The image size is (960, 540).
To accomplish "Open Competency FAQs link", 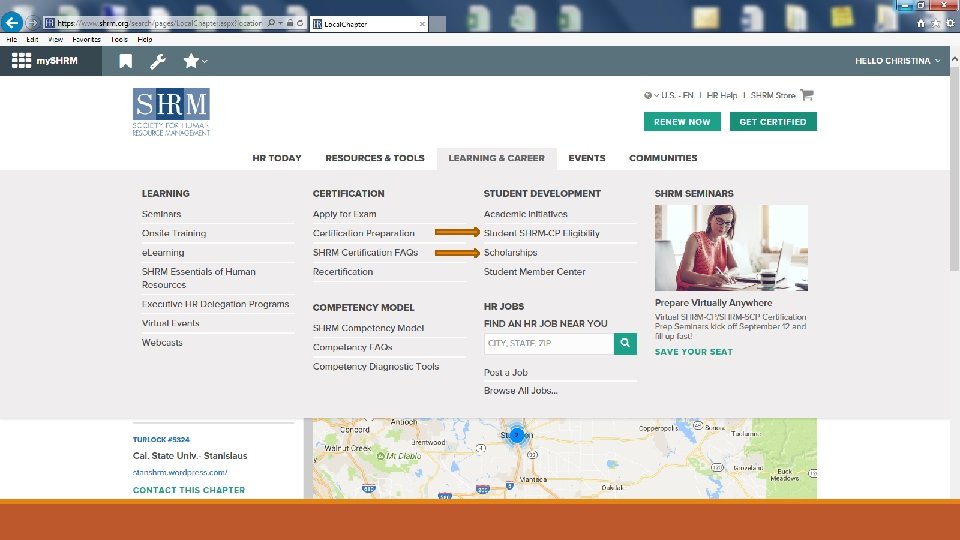I will point(353,347).
